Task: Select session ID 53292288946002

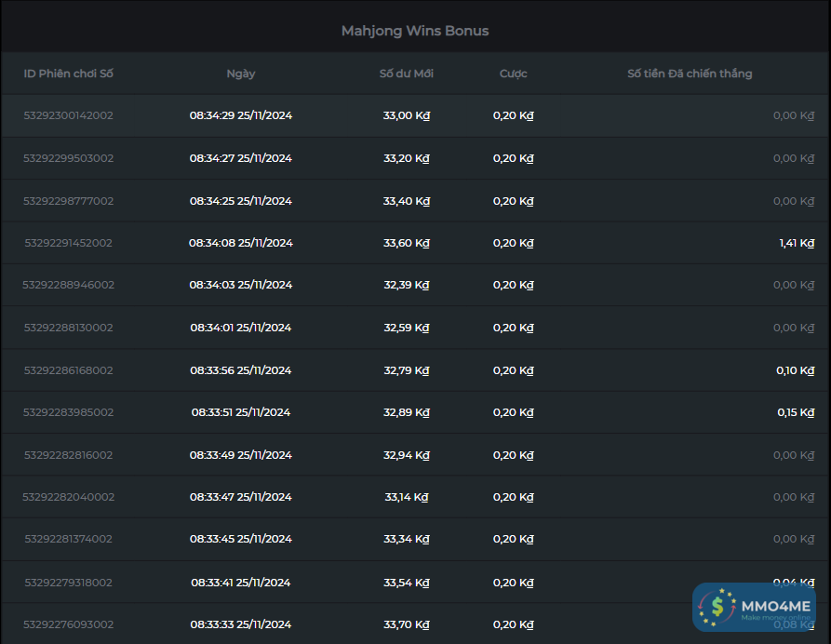Action: [x=69, y=285]
